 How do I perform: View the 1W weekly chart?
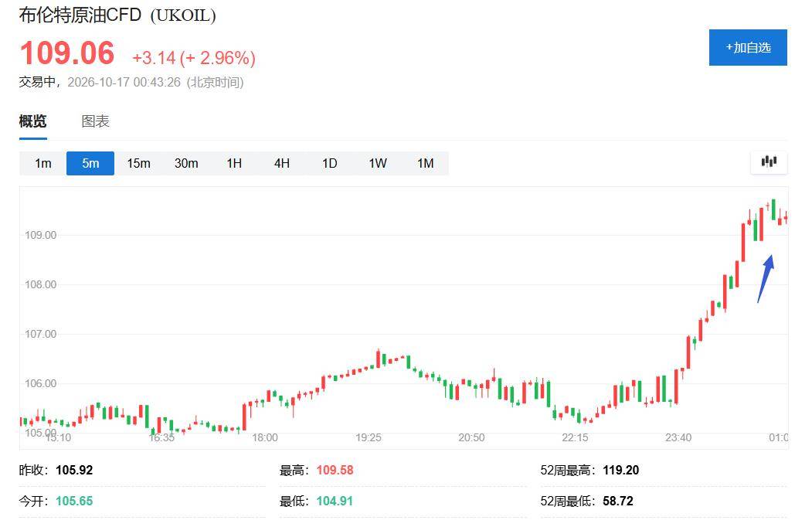(378, 163)
